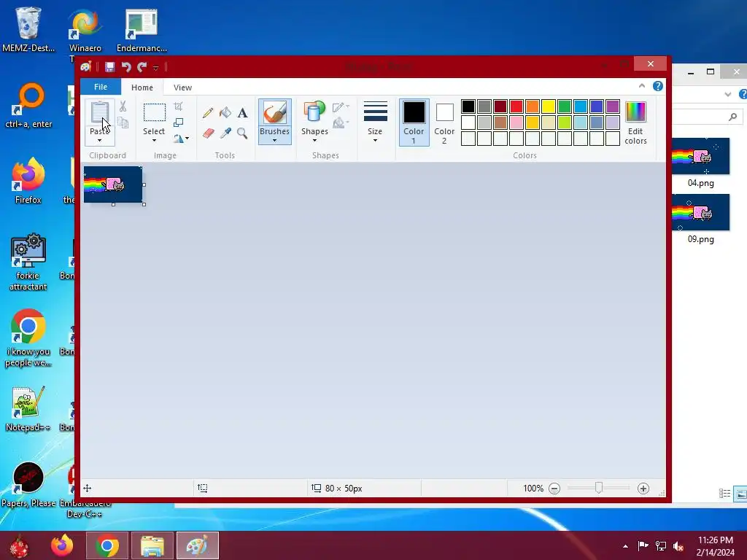Image resolution: width=747 pixels, height=560 pixels.
Task: Click the muted volume tray icon
Action: (678, 546)
